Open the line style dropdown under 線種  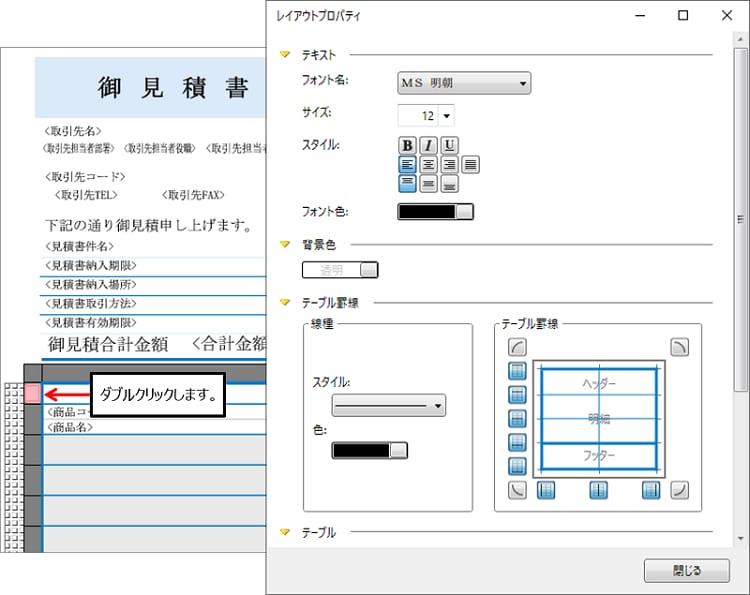coord(388,406)
